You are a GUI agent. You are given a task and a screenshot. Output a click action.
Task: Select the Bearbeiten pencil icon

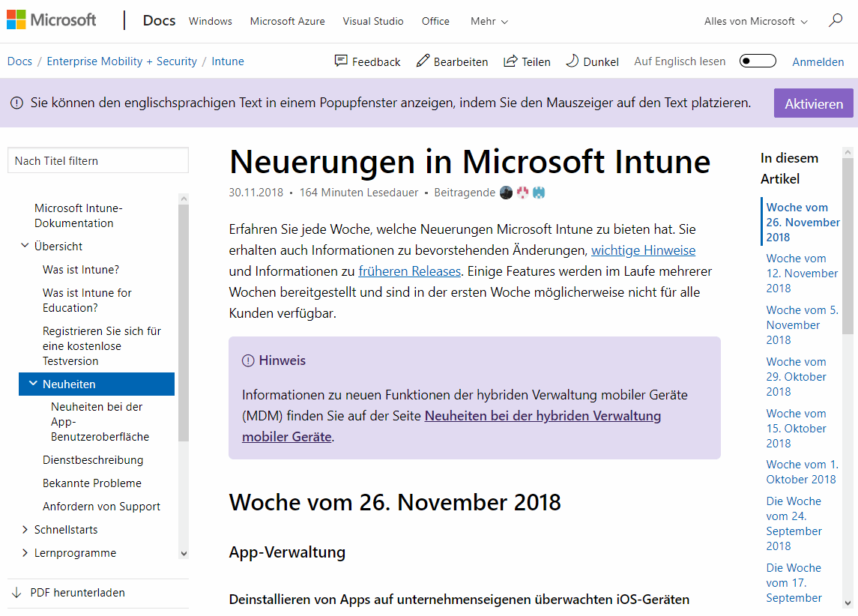(422, 61)
